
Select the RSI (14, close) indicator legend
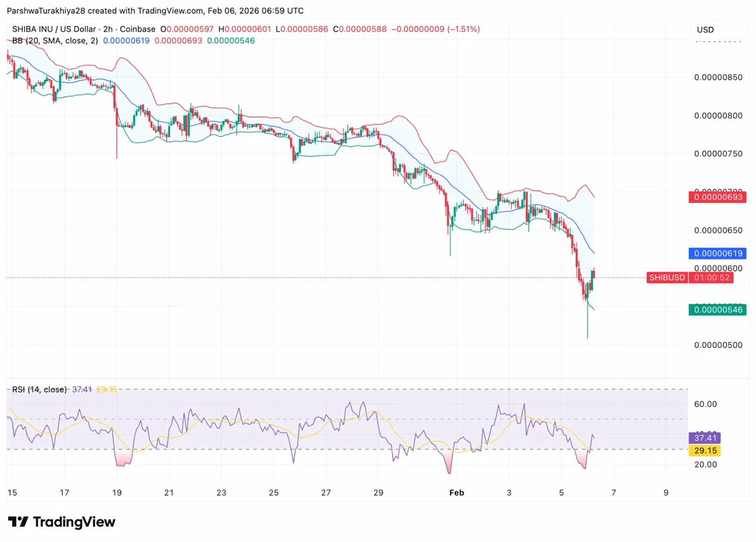39,389
